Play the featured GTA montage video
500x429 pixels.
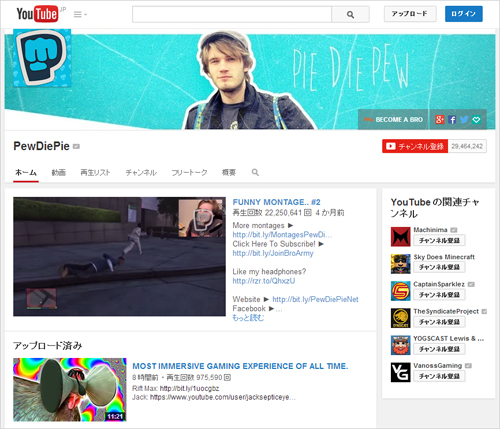119,256
